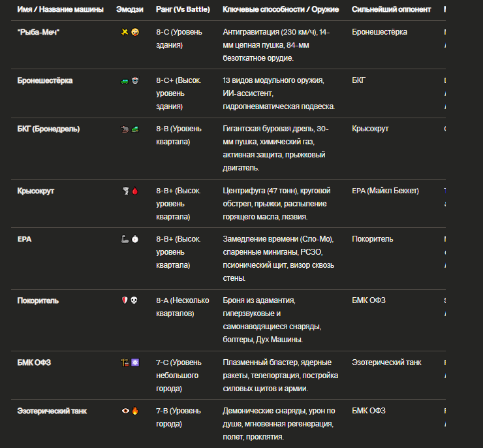Click the "Имя / Название машины" column header
Screen dimensions: 483x448
click(60, 10)
